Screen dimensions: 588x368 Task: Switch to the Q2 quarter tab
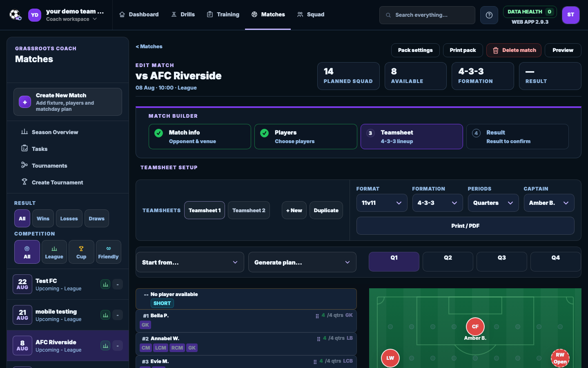coord(448,262)
